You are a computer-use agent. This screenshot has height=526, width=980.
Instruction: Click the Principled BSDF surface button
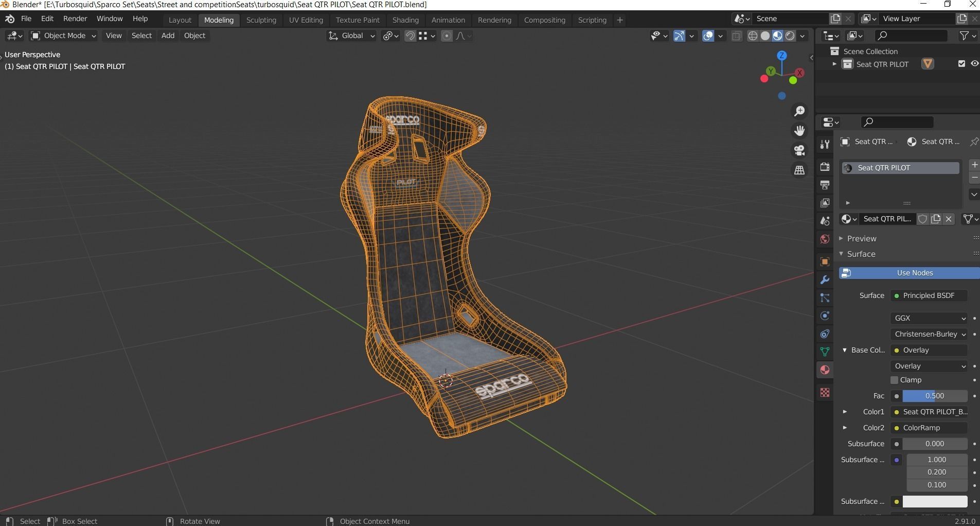(929, 295)
